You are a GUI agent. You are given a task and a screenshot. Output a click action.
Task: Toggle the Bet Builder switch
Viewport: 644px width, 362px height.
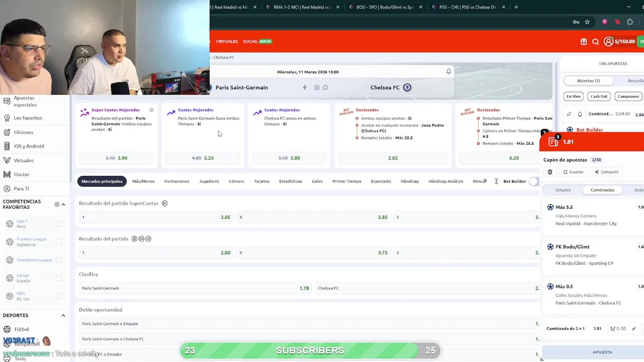point(534,181)
